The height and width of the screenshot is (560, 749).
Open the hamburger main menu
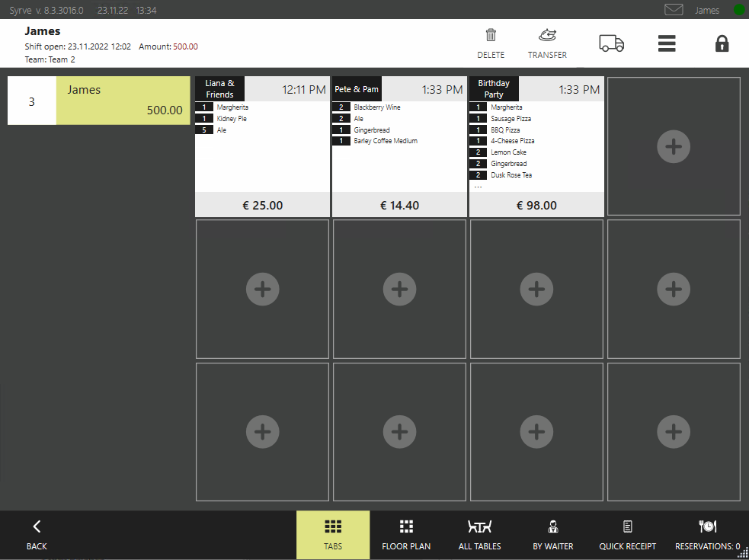(667, 43)
